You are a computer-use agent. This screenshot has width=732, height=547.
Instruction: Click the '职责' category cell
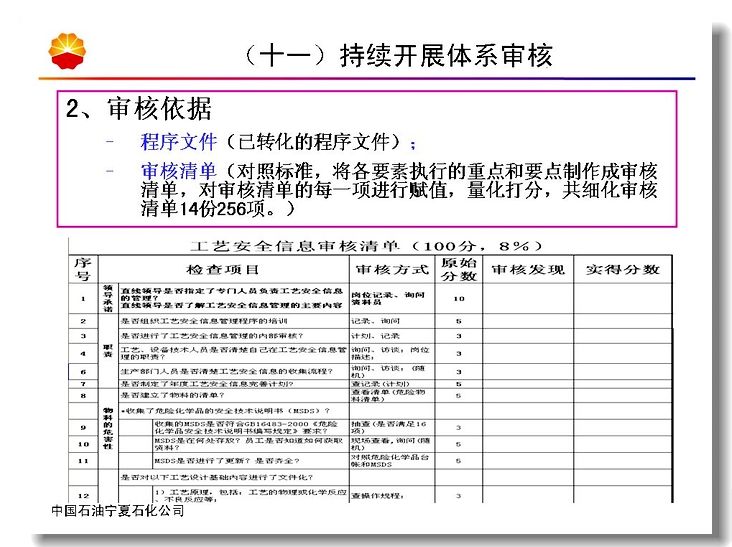pyautogui.click(x=108, y=351)
